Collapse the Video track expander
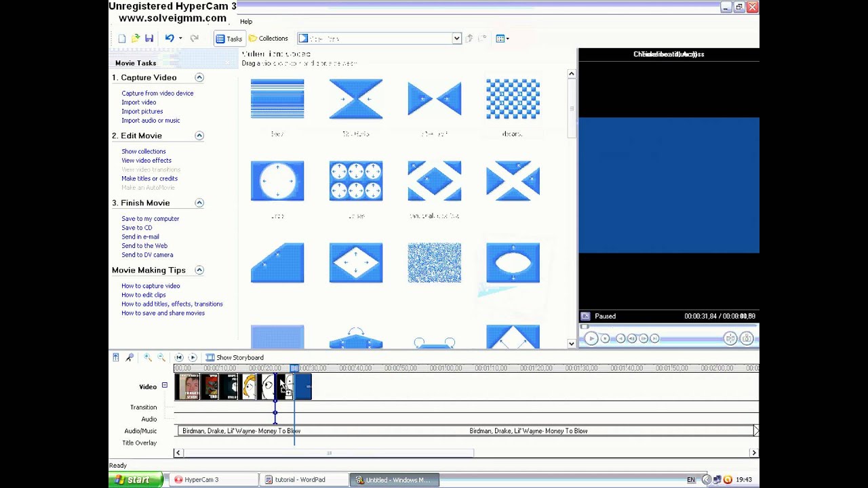This screenshot has width=868, height=488. [x=164, y=386]
